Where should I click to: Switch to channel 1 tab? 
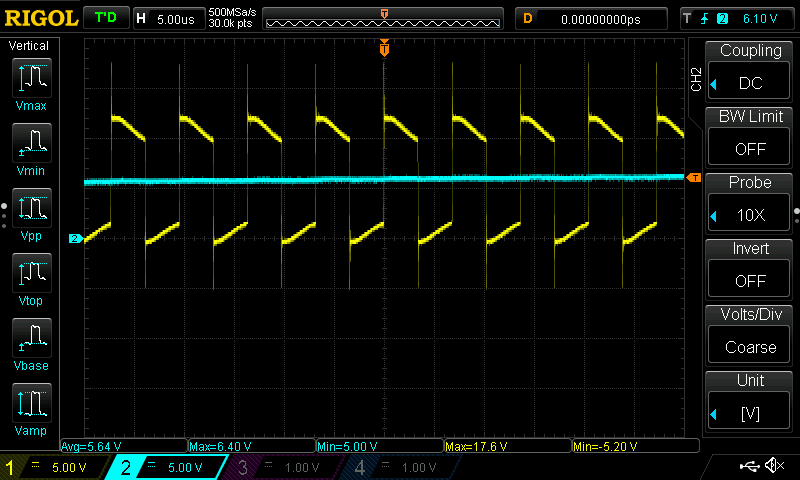click(54, 467)
